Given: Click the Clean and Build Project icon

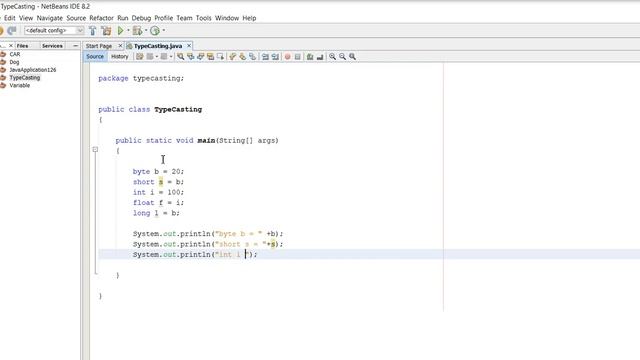Looking at the screenshot, I should [106, 31].
